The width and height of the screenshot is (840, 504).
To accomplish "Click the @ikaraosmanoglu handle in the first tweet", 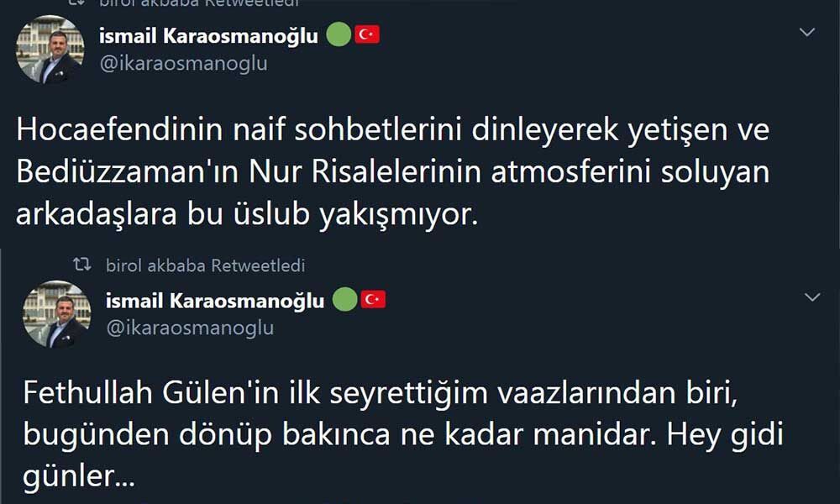I will click(x=183, y=63).
